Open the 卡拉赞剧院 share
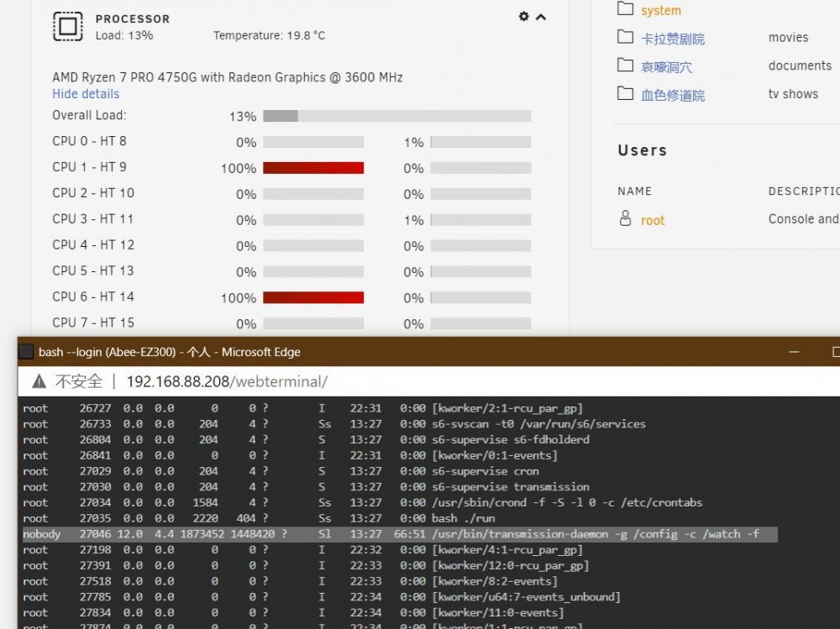Image resolution: width=840 pixels, height=629 pixels. (672, 39)
